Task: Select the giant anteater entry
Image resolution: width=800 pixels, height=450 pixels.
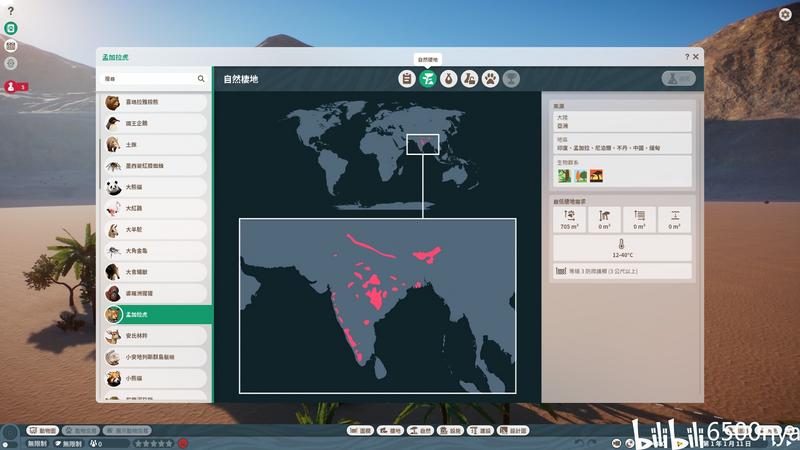Action: coord(155,272)
